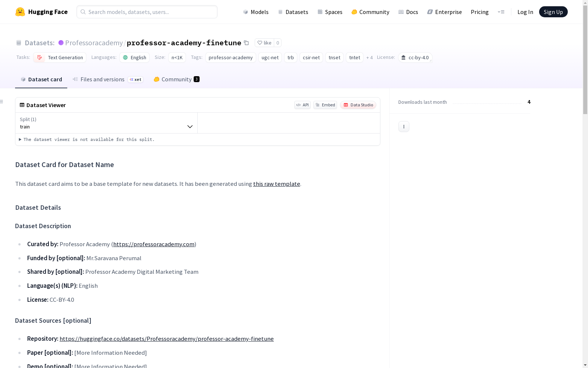The height and width of the screenshot is (368, 588).
Task: Open Spaces in navigation
Action: tap(330, 12)
